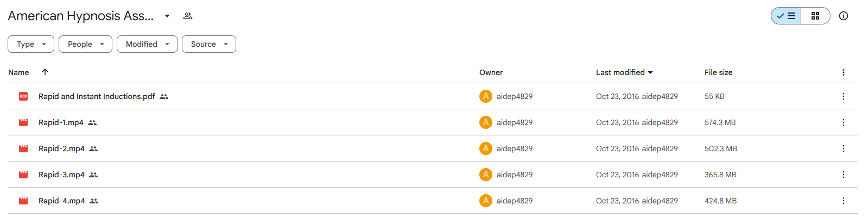Viewport: 868px width, 223px height.
Task: Open the Last modified sort menu
Action: [x=624, y=72]
